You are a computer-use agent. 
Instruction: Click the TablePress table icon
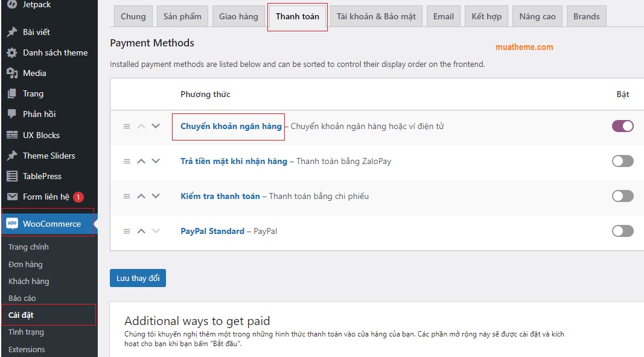click(x=12, y=176)
